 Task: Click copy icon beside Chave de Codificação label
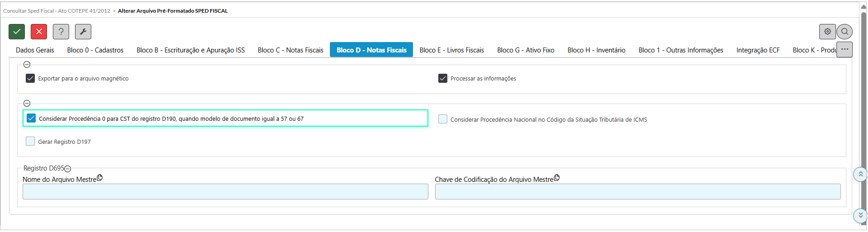tap(557, 178)
